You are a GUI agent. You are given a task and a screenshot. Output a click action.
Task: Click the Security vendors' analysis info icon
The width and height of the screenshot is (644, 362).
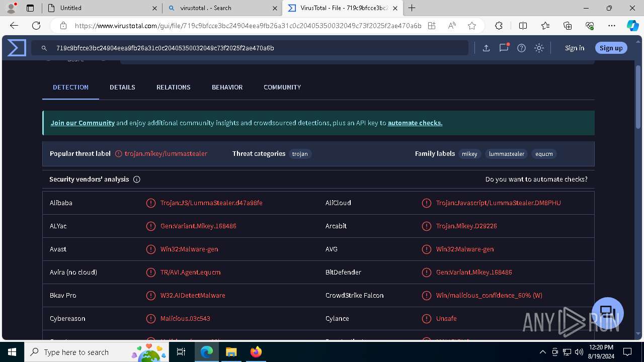[x=137, y=179]
